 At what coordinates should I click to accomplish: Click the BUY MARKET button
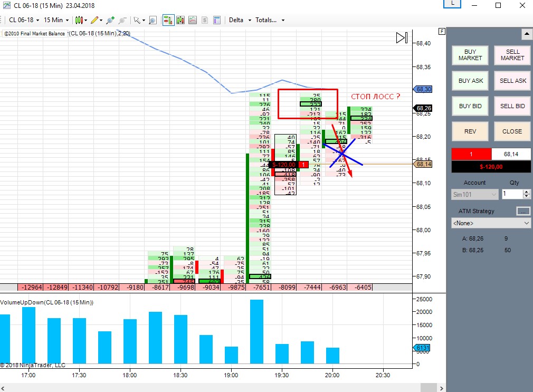click(470, 55)
